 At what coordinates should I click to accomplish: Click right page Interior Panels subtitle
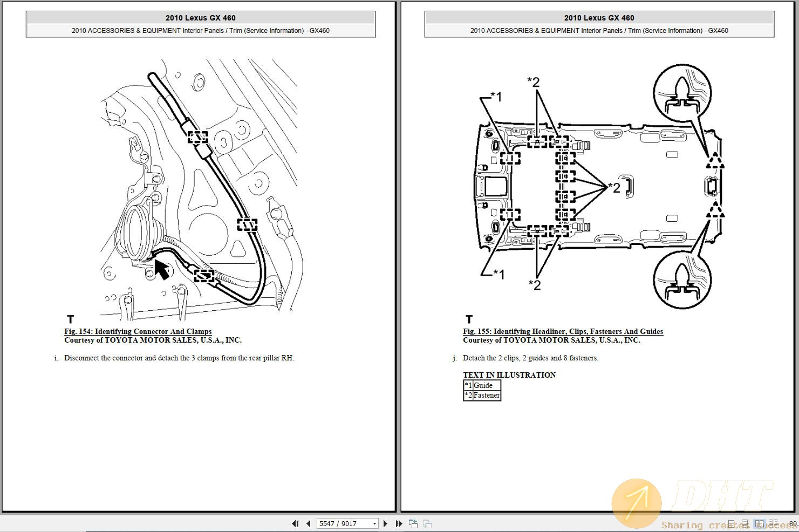(599, 30)
